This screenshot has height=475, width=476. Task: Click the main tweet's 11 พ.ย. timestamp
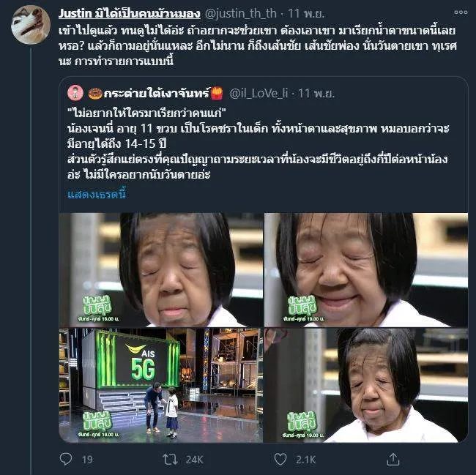pos(306,14)
